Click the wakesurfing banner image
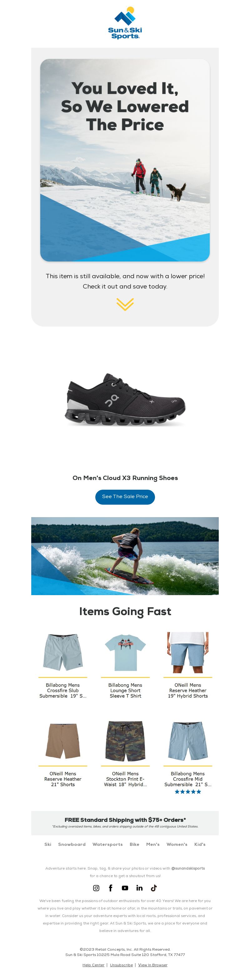 (x=125, y=556)
